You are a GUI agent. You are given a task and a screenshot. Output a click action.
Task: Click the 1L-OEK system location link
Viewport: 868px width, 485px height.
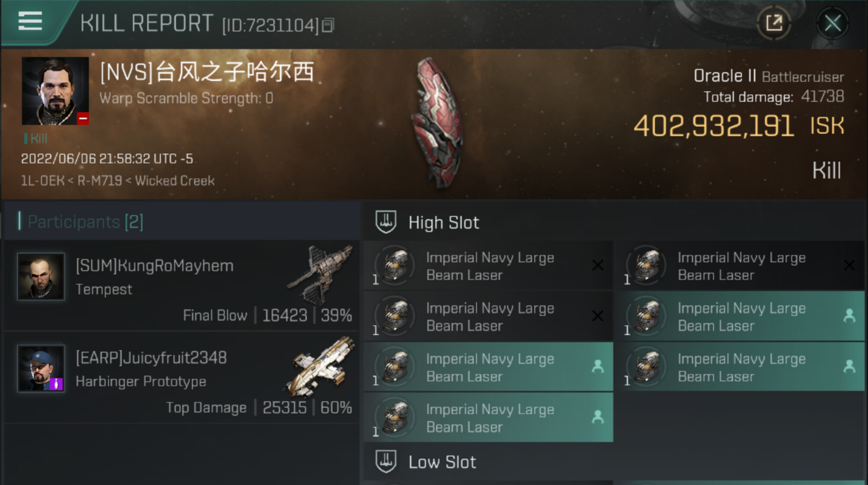point(42,181)
